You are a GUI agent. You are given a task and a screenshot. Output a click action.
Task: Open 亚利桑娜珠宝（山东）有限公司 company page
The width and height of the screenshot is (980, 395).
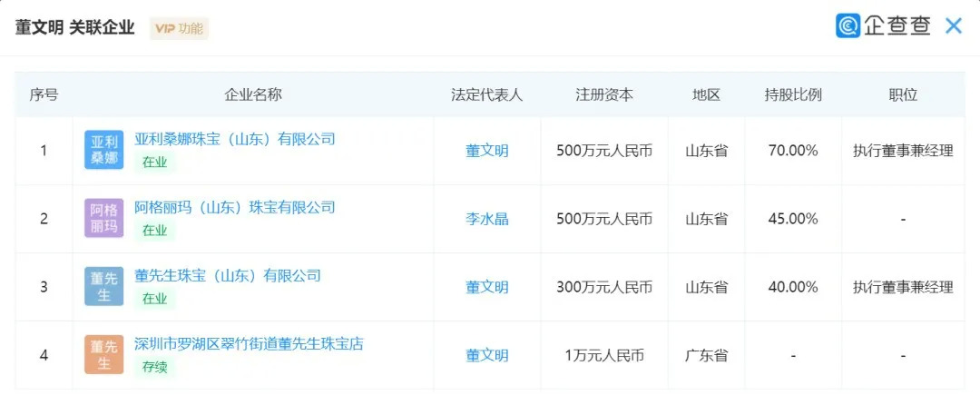(x=235, y=139)
